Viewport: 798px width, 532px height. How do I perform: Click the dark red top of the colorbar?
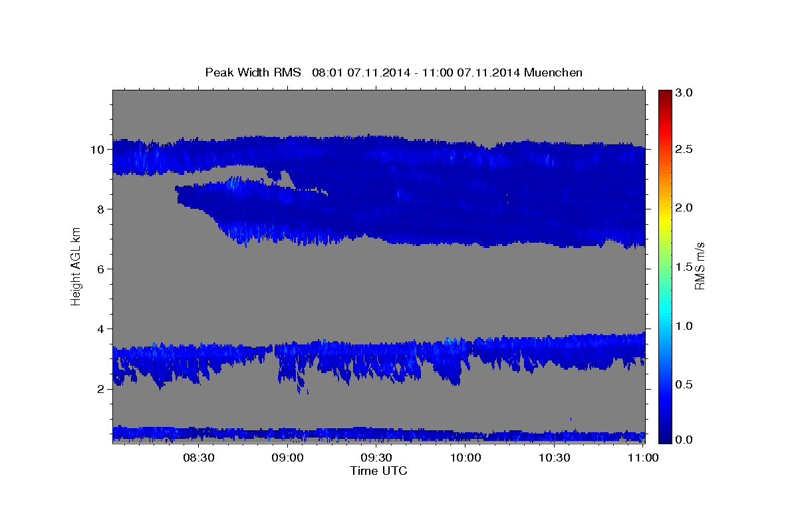[666, 95]
